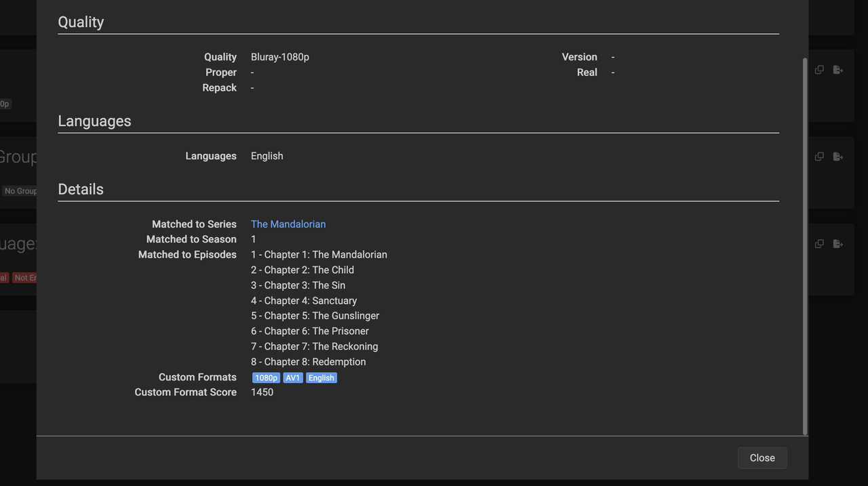Select the custom format score 1450

(x=262, y=392)
